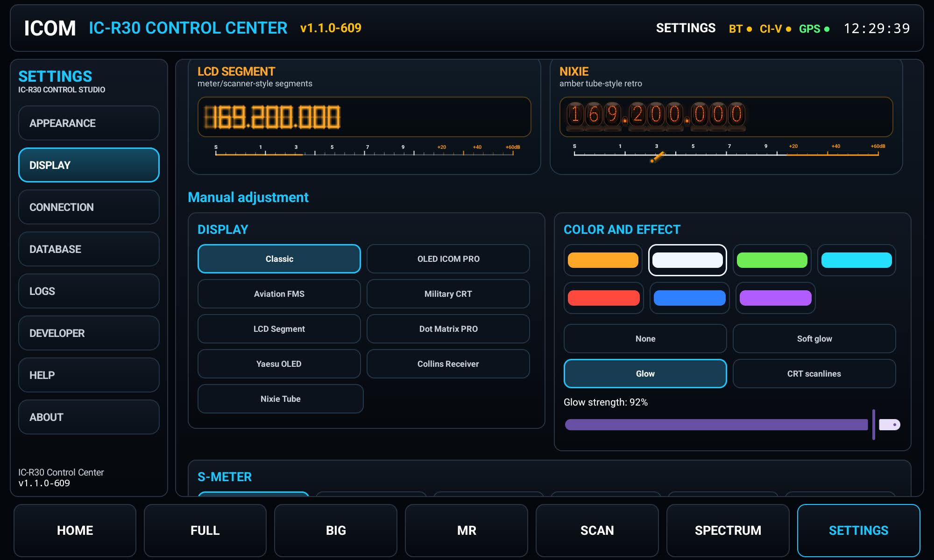Open the Connection settings section
The width and height of the screenshot is (934, 560).
(x=89, y=207)
